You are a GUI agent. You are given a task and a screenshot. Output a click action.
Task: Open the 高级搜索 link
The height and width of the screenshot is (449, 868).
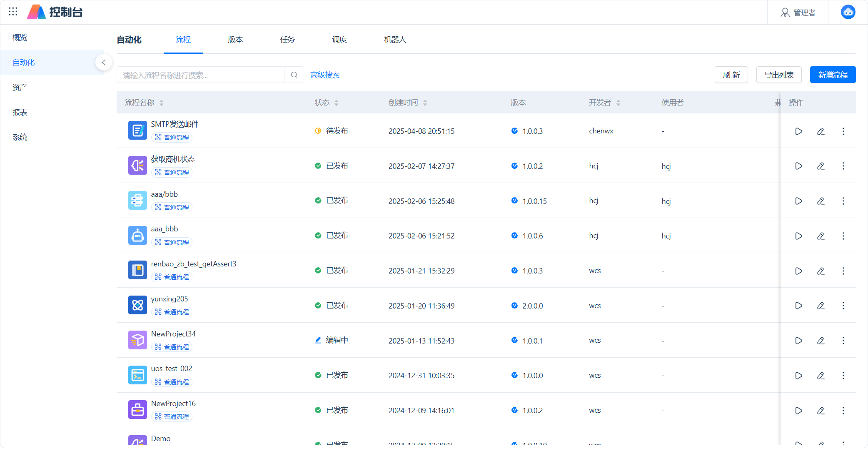pos(325,75)
